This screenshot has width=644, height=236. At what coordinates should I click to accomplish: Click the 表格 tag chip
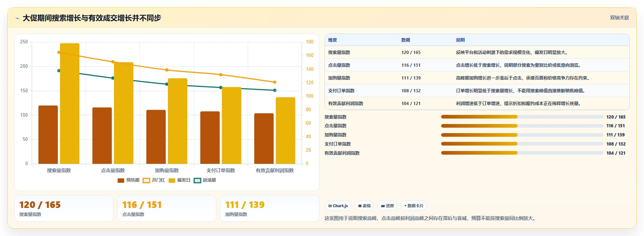coord(364,206)
